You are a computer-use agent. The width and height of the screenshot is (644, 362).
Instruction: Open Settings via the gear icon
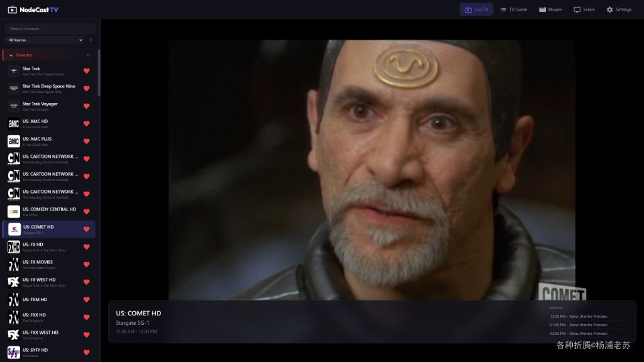click(x=609, y=9)
